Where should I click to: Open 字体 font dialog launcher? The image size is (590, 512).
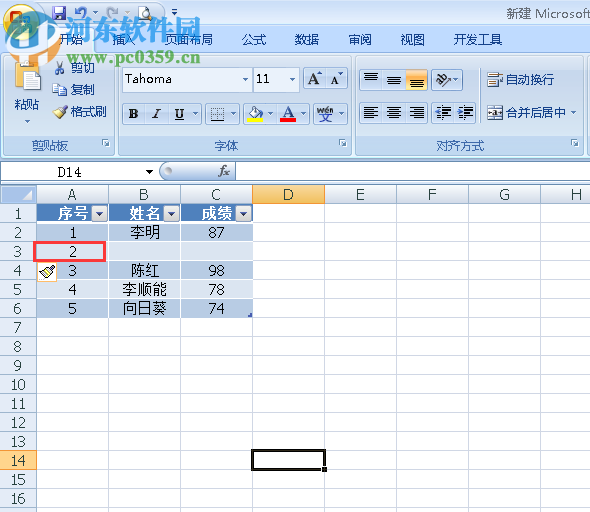pos(343,143)
